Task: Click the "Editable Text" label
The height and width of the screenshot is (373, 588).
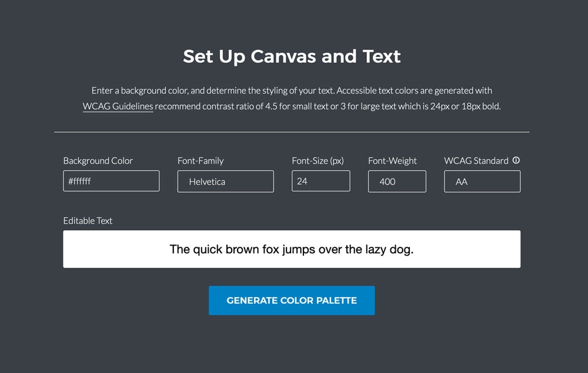Action: click(x=88, y=221)
